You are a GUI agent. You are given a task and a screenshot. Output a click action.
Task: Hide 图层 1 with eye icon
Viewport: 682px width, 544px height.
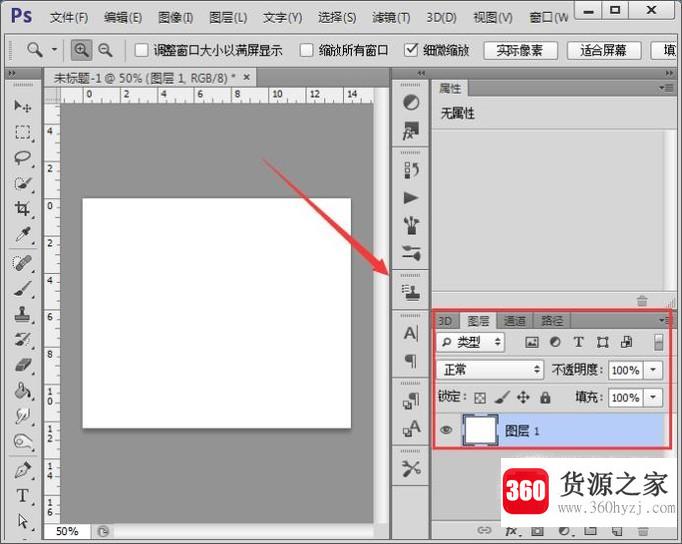tap(446, 430)
